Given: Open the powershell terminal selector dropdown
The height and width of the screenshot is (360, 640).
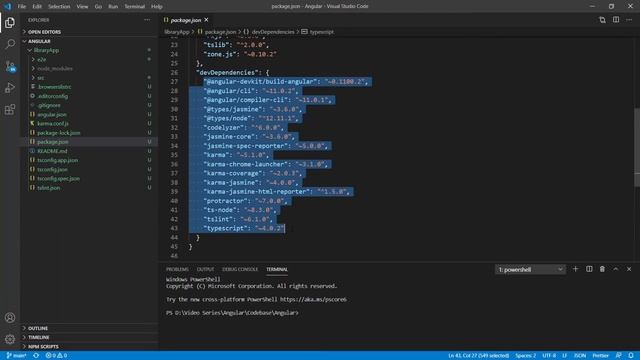Looking at the screenshot, I should tap(530, 269).
